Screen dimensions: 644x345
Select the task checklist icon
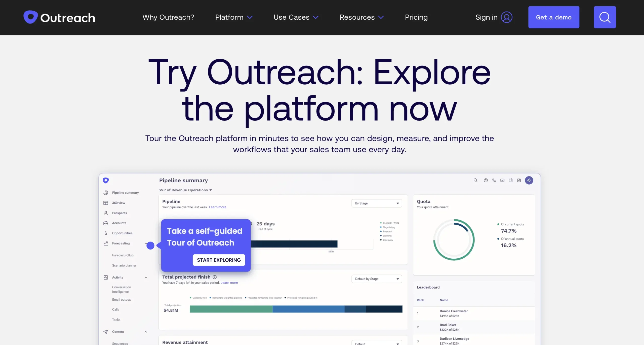[x=519, y=180]
